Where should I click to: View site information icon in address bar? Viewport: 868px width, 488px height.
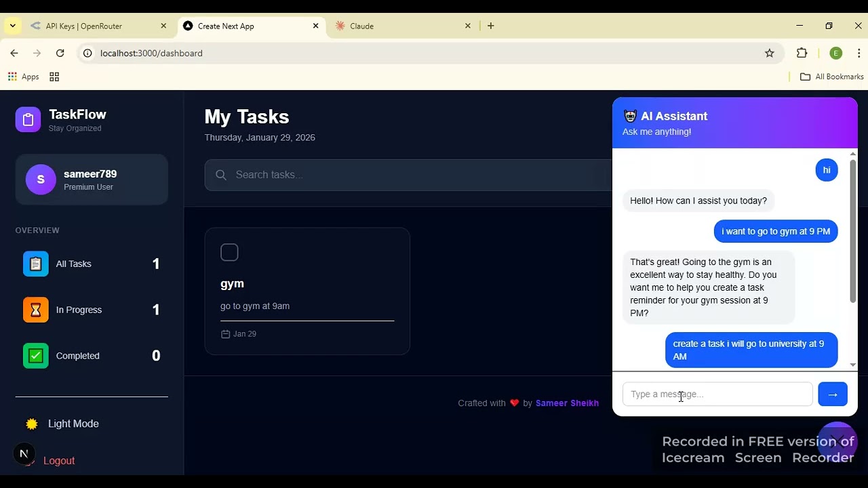(x=87, y=53)
